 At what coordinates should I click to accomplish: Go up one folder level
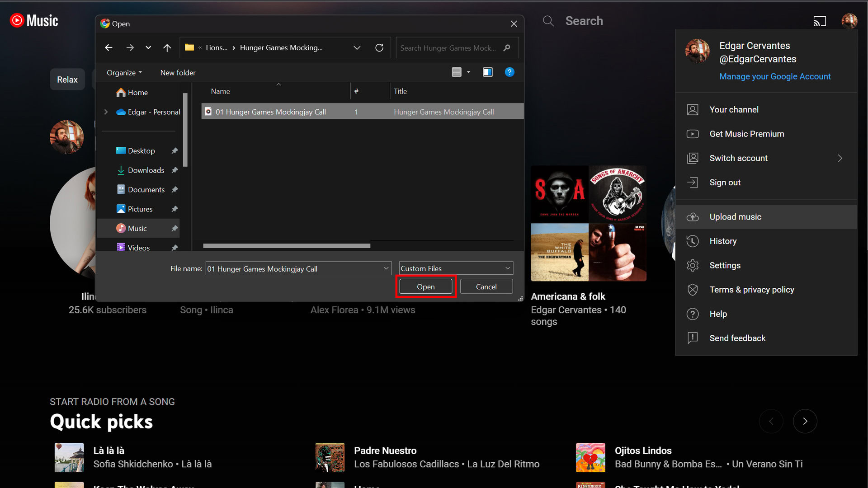167,47
